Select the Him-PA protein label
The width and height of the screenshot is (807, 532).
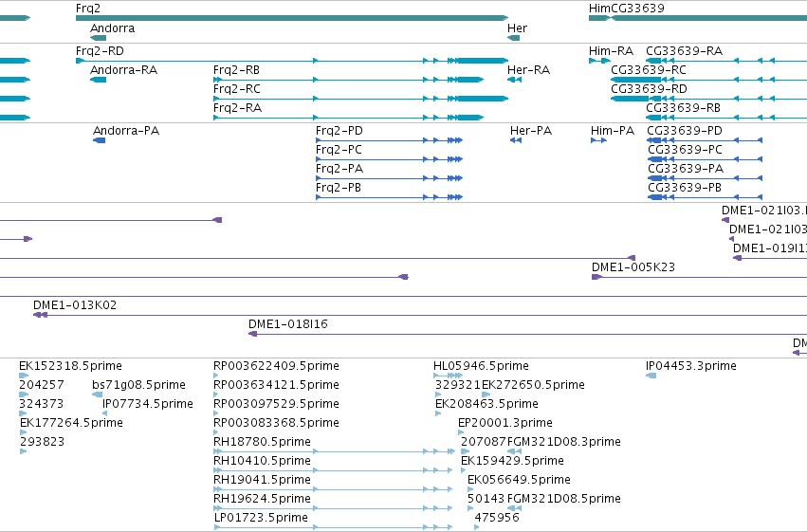click(x=613, y=131)
